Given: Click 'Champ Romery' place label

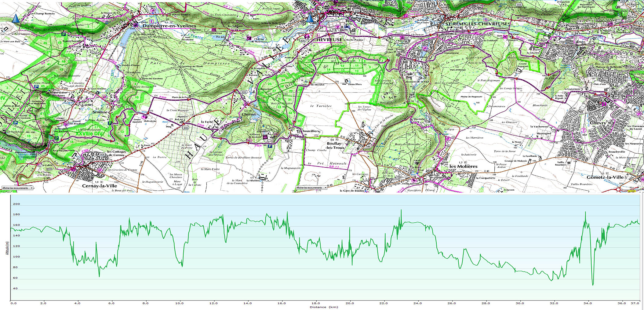Looking at the screenshot, I should pyautogui.click(x=45, y=13).
